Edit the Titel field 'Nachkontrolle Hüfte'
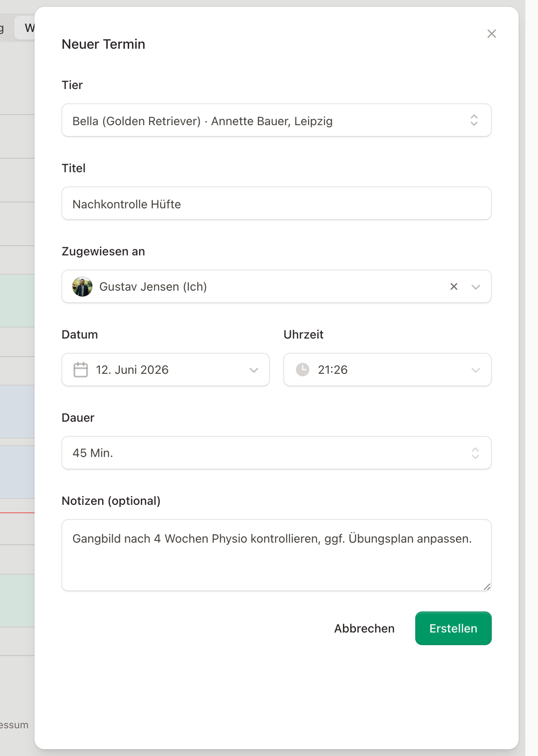Viewport: 538px width, 756px height. [x=276, y=203]
